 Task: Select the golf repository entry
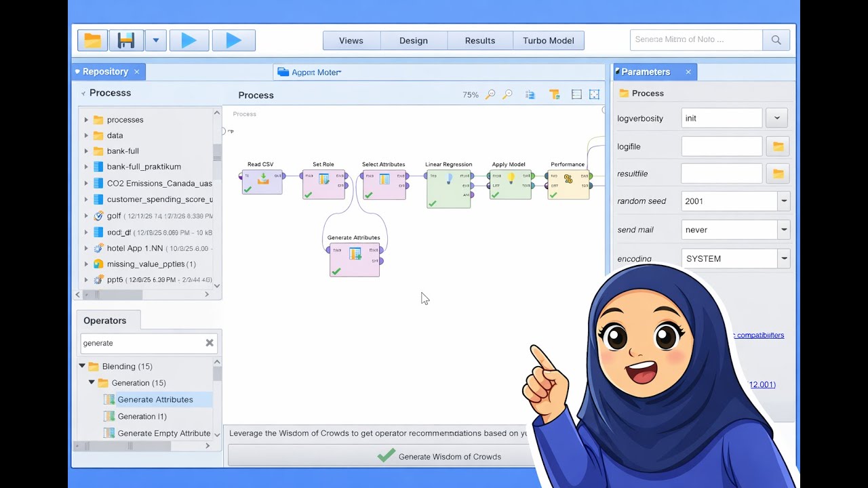[x=153, y=216]
